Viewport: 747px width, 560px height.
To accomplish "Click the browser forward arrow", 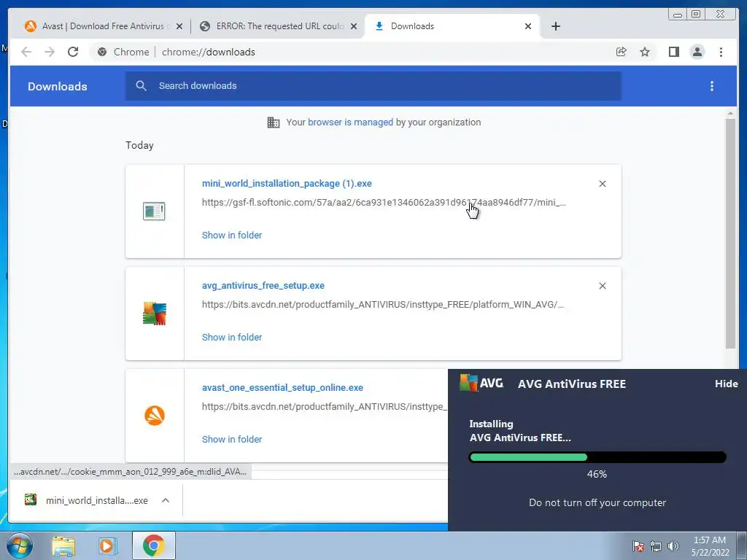I will tap(50, 52).
